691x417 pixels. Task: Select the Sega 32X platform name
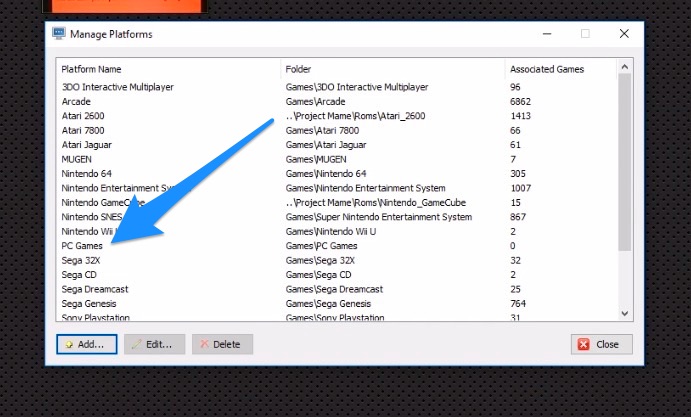(x=81, y=260)
